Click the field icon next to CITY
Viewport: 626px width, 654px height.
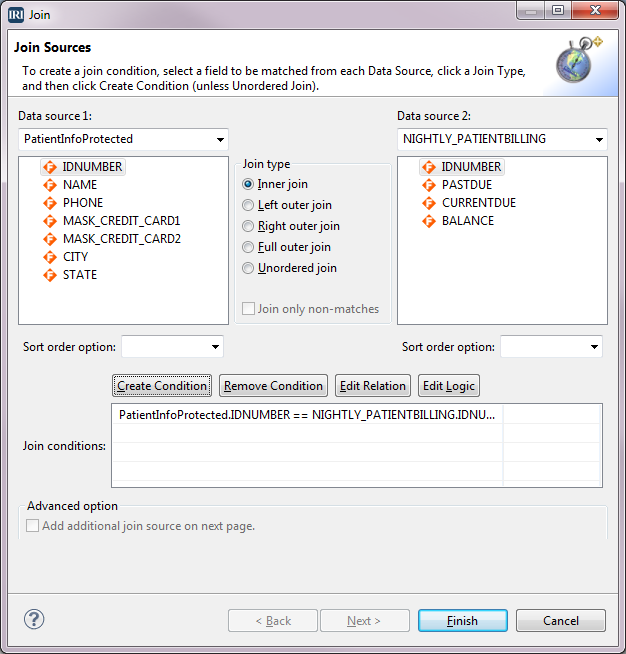(50, 257)
